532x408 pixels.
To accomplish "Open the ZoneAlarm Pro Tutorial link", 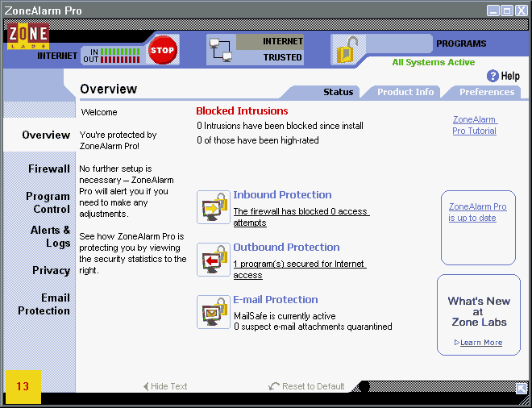I will click(475, 125).
